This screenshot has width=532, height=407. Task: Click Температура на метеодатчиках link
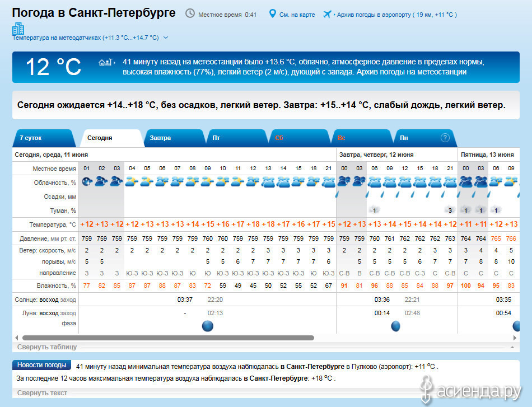[x=86, y=38]
